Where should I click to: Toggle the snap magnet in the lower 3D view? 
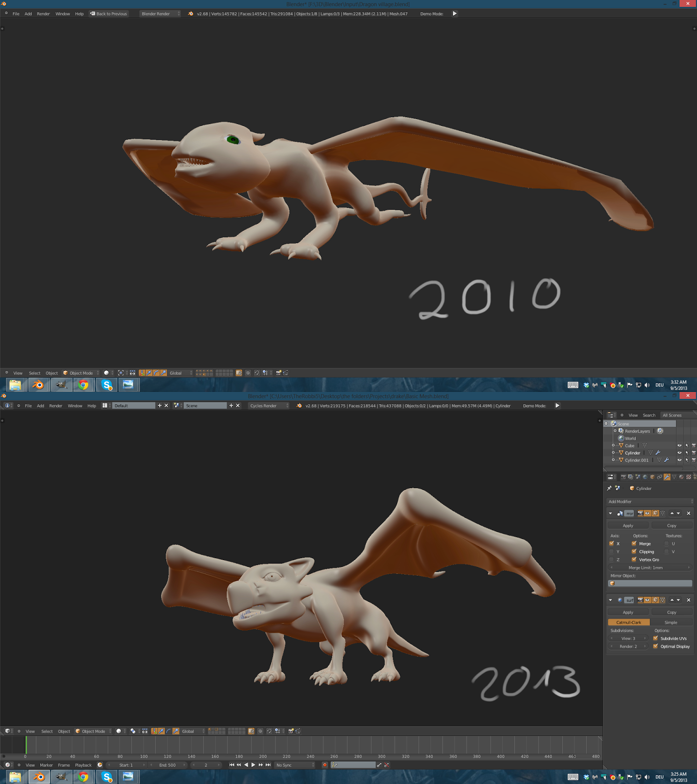tap(269, 731)
